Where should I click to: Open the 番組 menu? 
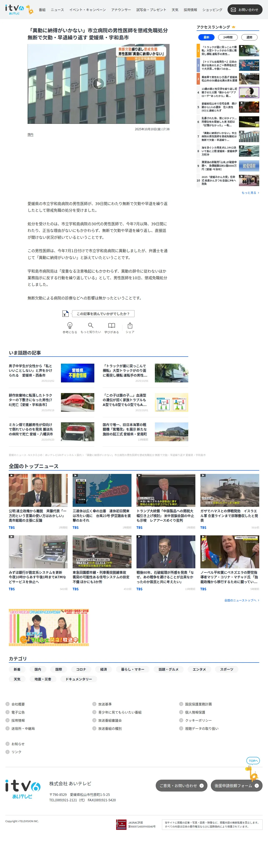(x=42, y=10)
